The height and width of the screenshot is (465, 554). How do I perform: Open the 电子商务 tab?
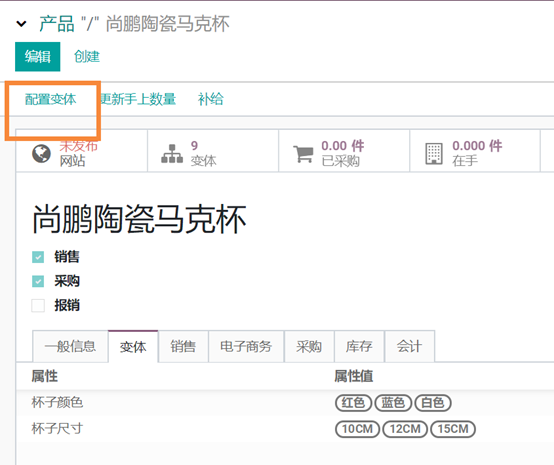(246, 346)
